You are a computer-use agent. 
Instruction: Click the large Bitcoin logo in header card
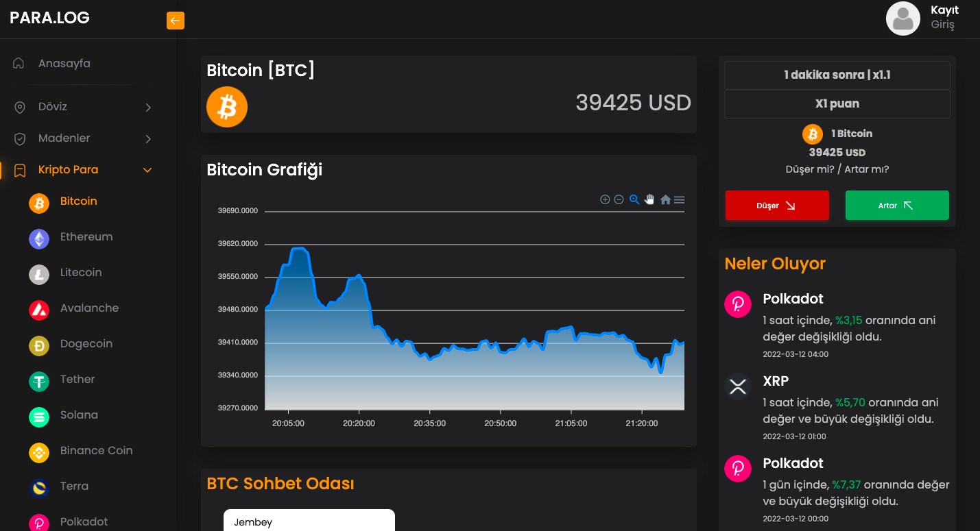tap(227, 107)
